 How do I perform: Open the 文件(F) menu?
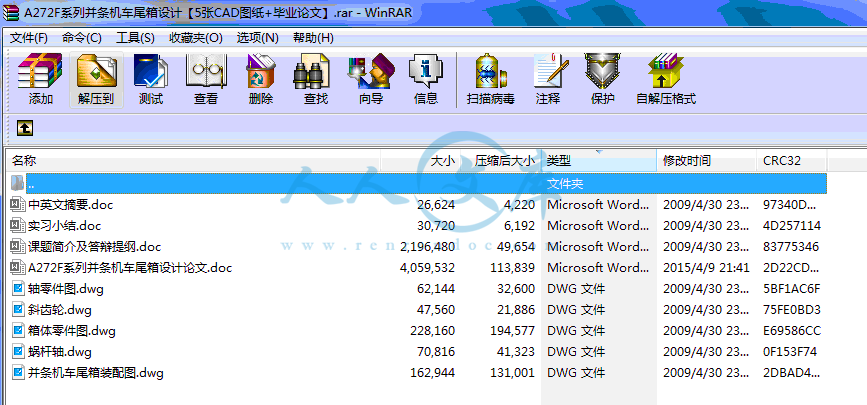[29, 38]
